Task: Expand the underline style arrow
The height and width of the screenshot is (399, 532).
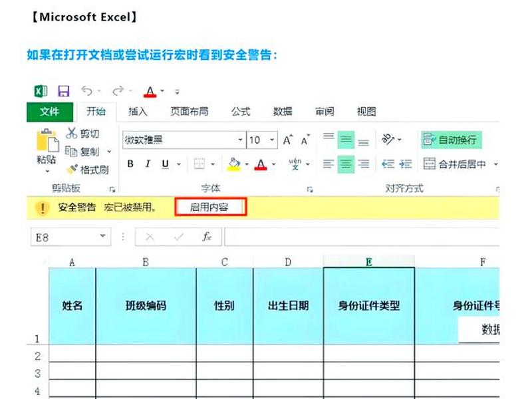Action: pyautogui.click(x=178, y=164)
